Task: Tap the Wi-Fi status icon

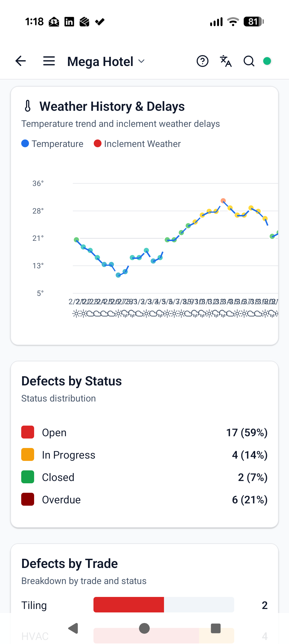Action: click(233, 22)
